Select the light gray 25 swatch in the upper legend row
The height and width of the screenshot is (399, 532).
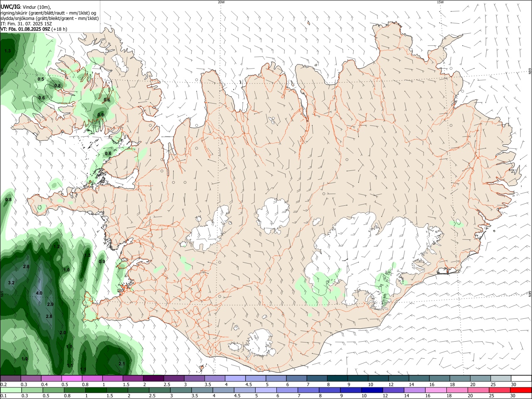pyautogui.click(x=501, y=378)
